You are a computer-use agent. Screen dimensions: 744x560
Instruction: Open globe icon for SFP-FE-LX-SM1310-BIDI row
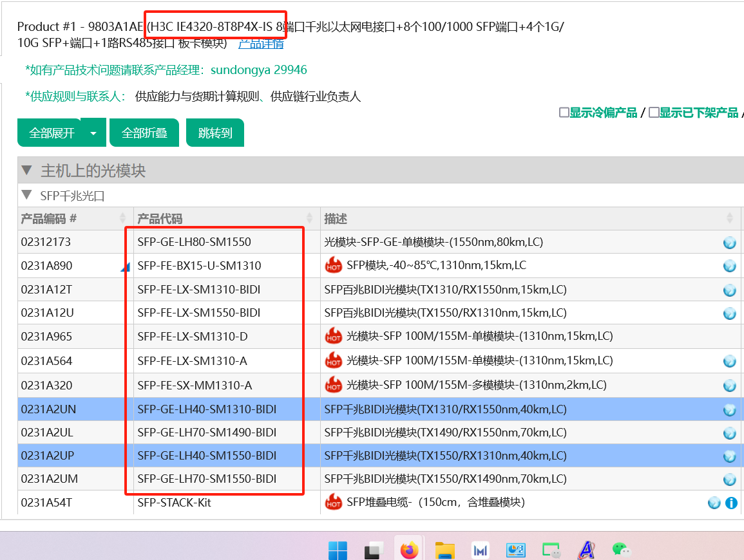729,290
